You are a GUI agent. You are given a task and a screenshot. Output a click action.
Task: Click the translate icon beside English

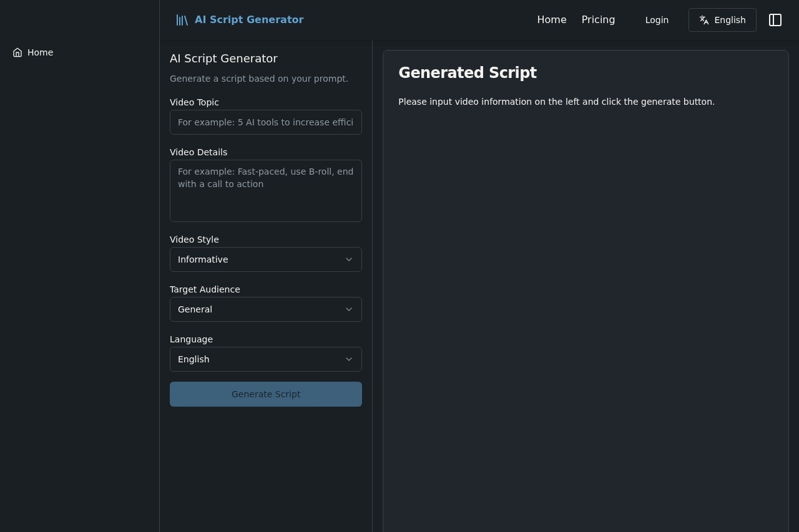[704, 19]
